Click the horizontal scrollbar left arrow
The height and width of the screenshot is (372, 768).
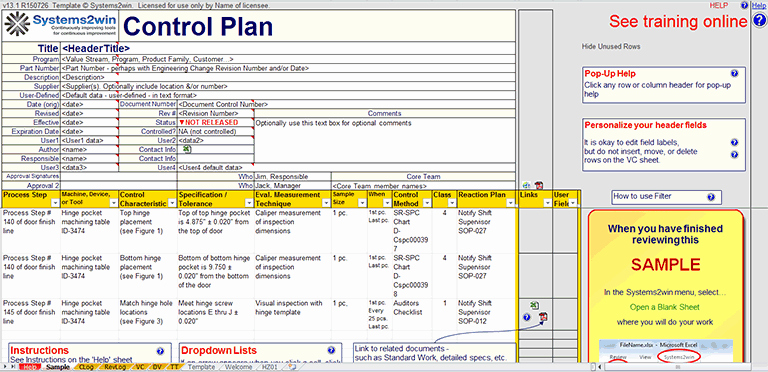[x=600, y=367]
